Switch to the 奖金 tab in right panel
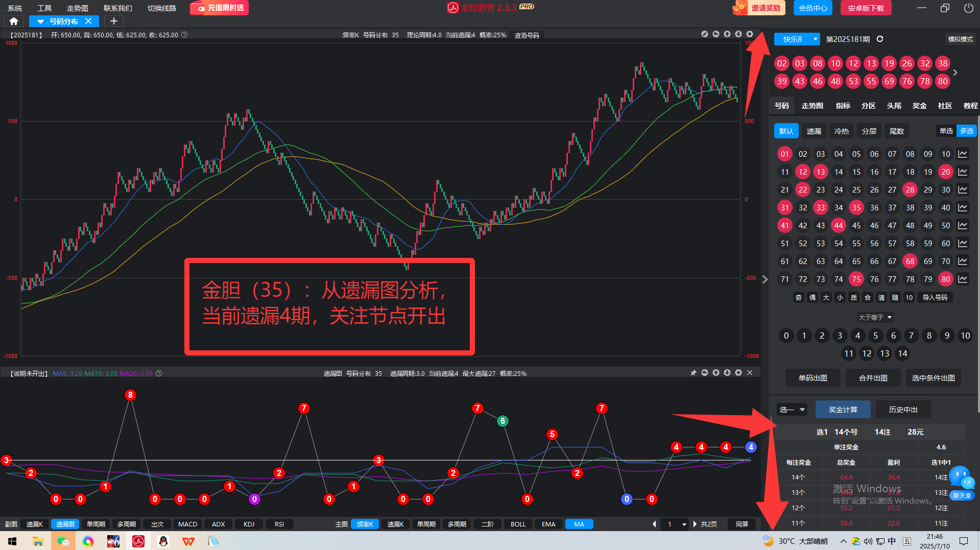Screen dimensions: 980x550 (920, 106)
